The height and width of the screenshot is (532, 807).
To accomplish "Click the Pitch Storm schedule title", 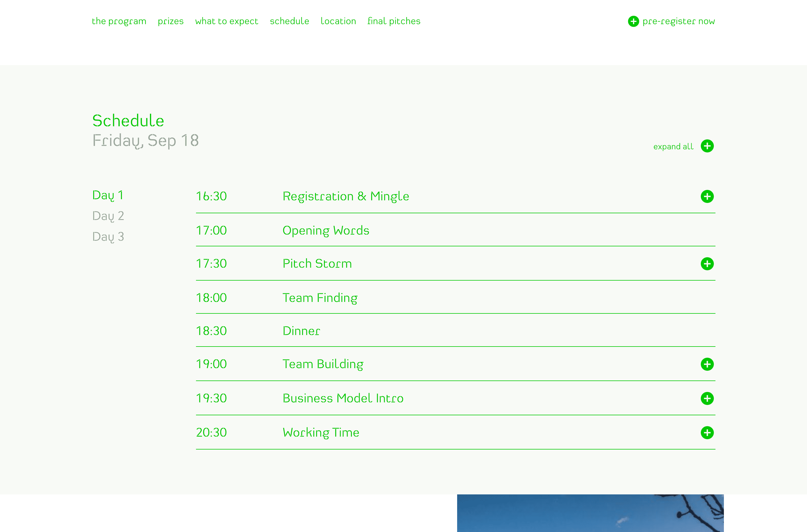I will click(x=317, y=264).
